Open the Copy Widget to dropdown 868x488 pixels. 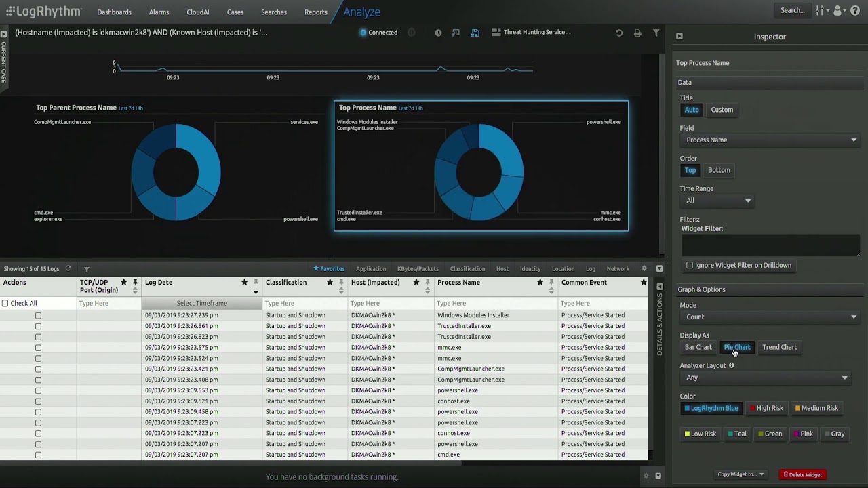(741, 474)
